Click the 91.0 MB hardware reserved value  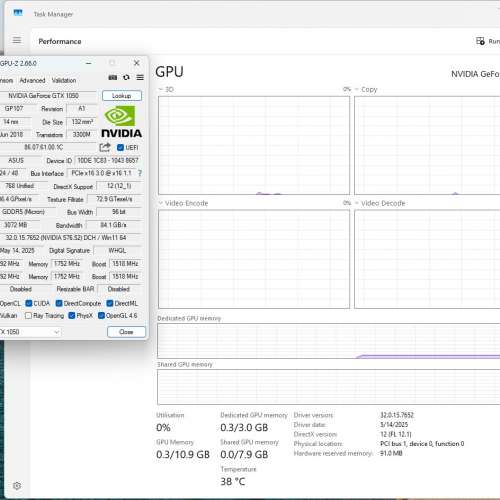point(391,453)
